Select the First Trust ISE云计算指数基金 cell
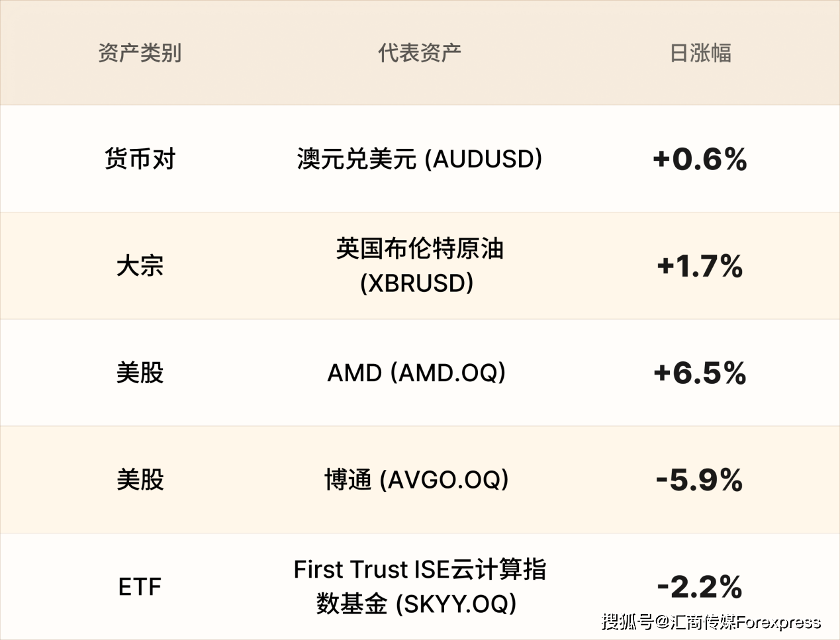The image size is (840, 640). pyautogui.click(x=420, y=586)
